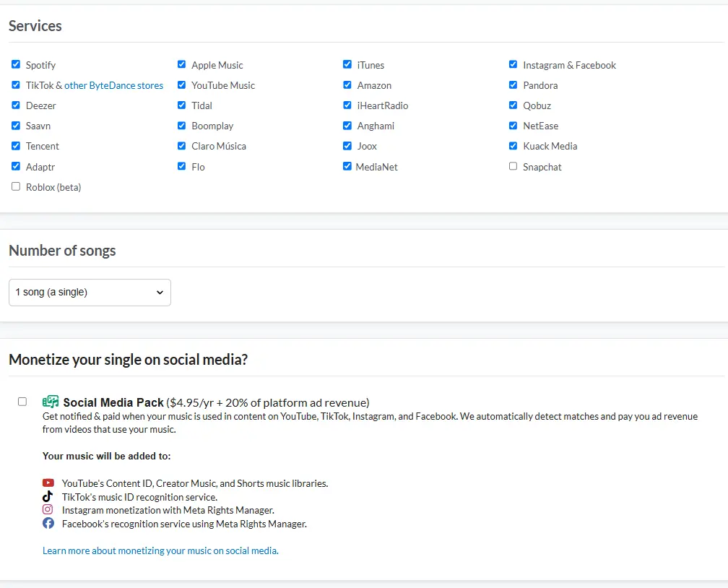Toggle the Boomplay checkbox
This screenshot has height=588, width=728.
pyautogui.click(x=181, y=126)
